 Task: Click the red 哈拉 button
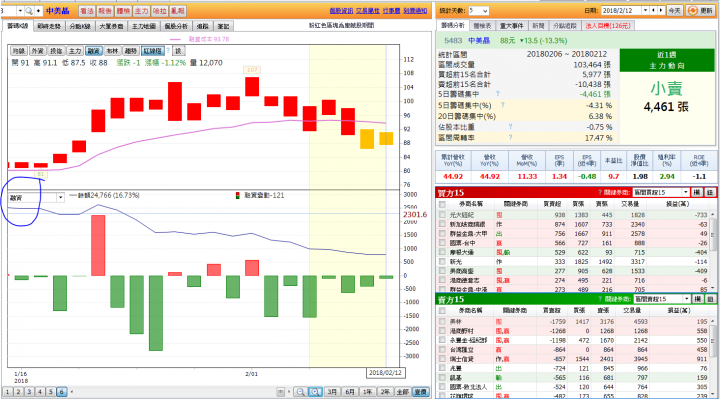(159, 11)
